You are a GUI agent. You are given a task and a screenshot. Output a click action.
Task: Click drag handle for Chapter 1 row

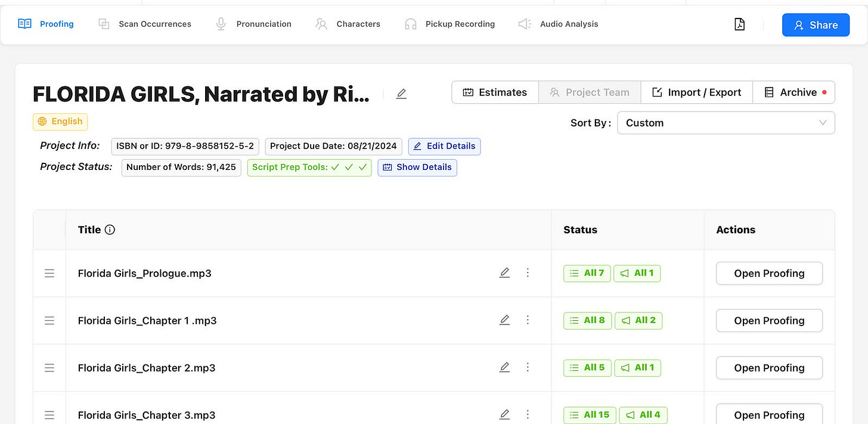49,320
